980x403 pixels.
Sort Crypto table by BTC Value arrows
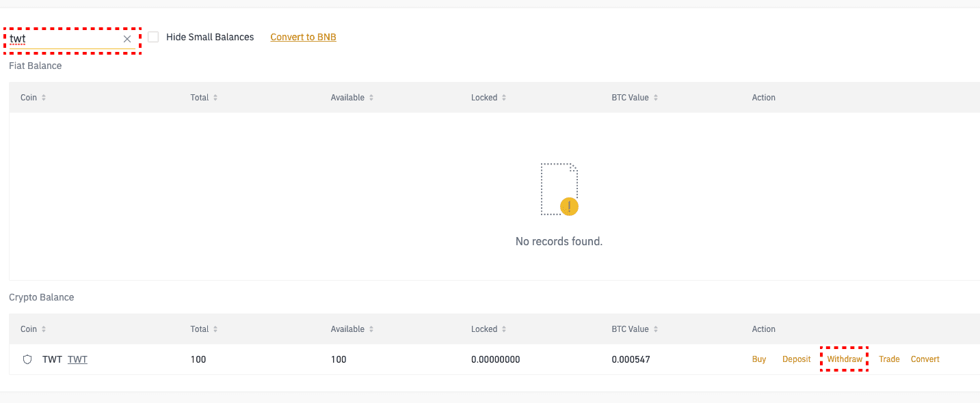click(655, 329)
